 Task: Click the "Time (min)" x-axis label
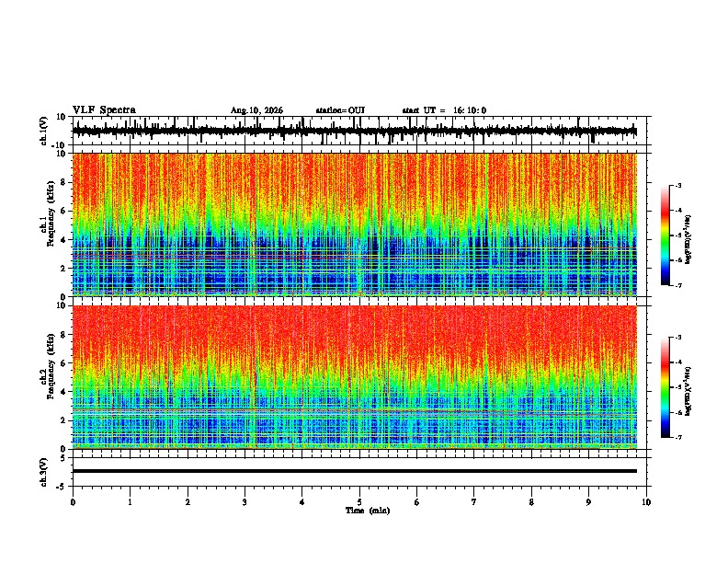(x=368, y=511)
